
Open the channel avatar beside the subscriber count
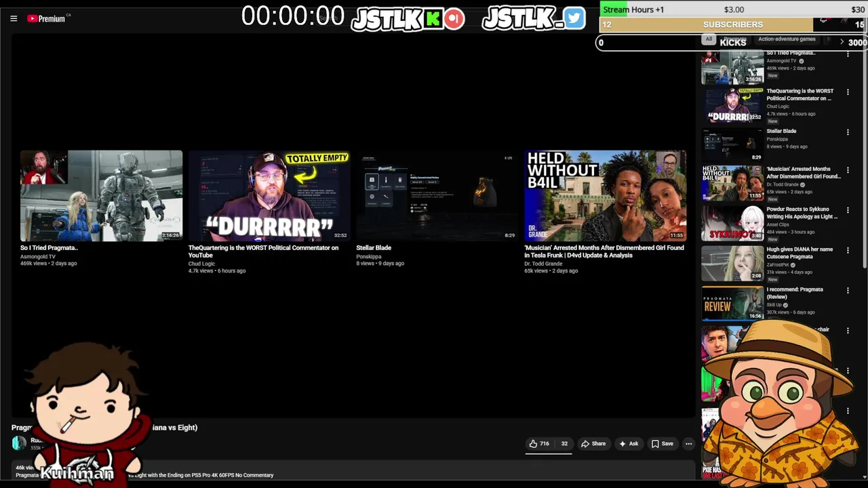[19, 443]
